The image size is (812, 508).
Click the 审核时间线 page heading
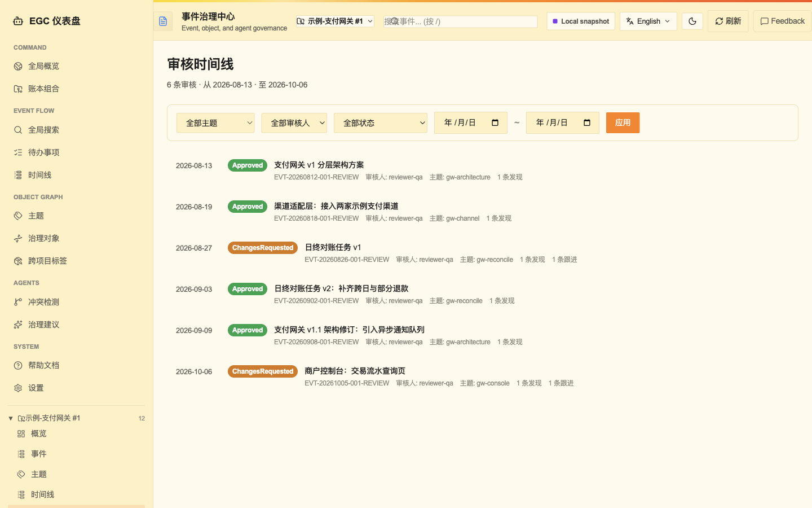click(200, 64)
